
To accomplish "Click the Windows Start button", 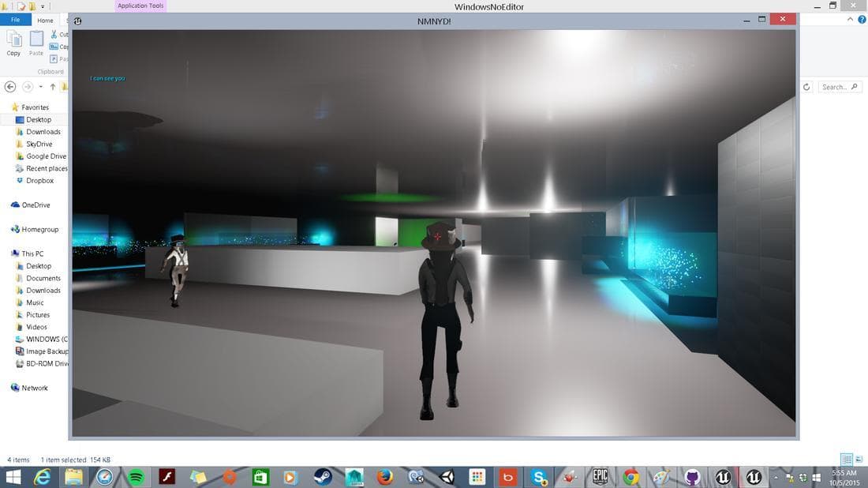I will point(13,477).
